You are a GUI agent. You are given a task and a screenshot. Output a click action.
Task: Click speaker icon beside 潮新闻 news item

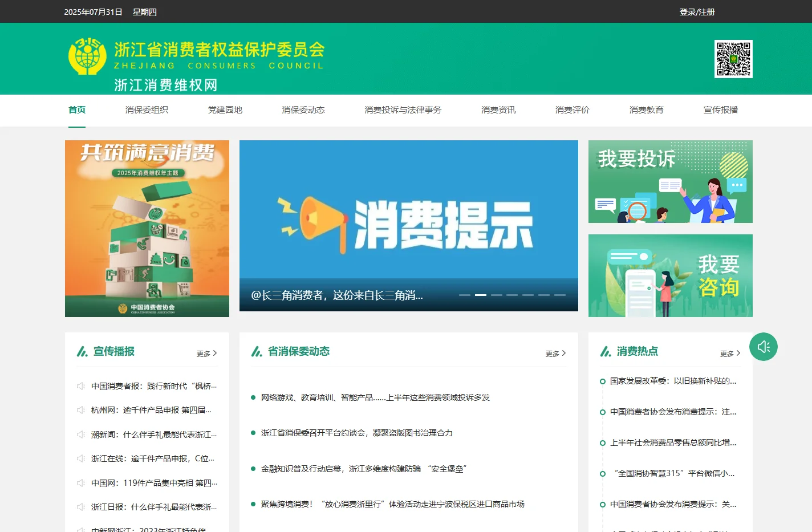pos(81,434)
